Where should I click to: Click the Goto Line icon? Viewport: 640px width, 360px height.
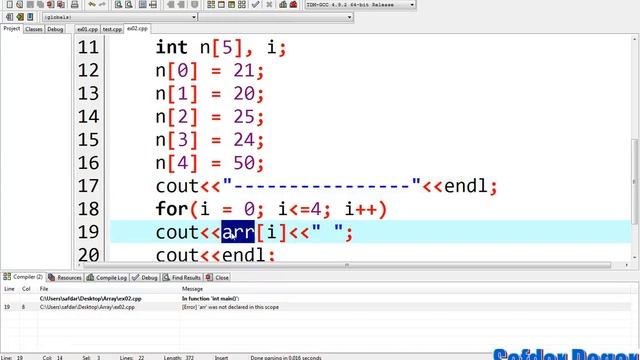click(x=153, y=4)
